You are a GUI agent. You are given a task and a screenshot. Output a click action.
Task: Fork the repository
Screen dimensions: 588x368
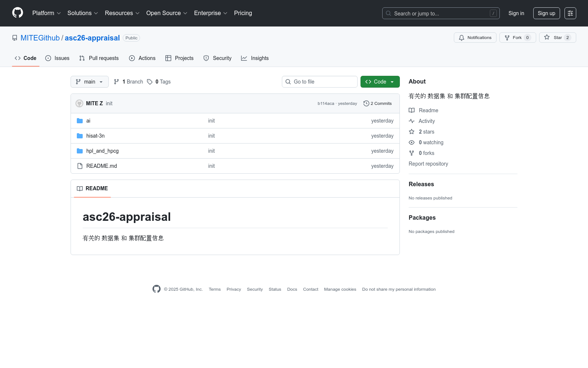(517, 38)
